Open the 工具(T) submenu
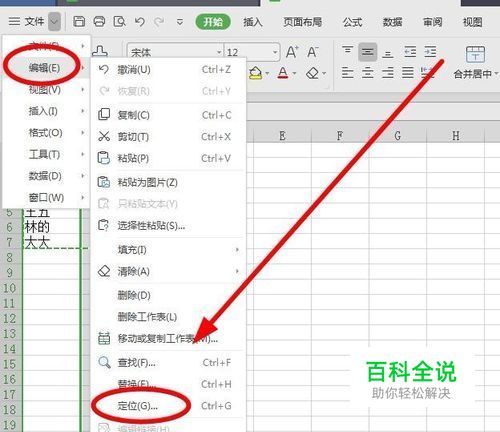 (46, 154)
